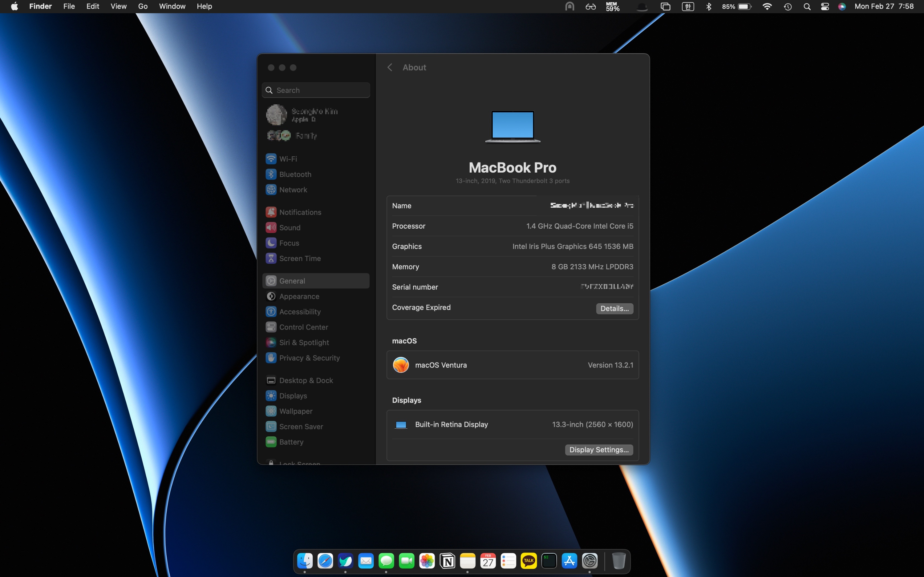Click the Bluetooth status menu icon
Image resolution: width=924 pixels, height=577 pixels.
click(709, 6)
